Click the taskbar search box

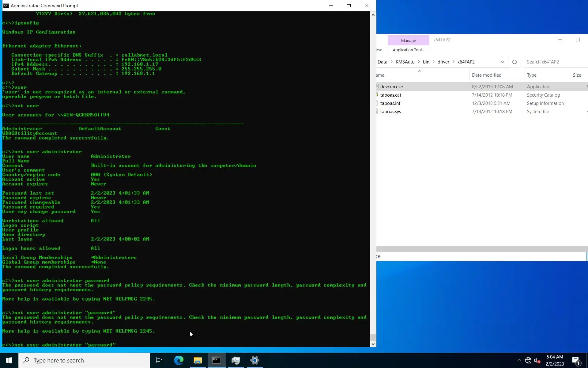84,360
